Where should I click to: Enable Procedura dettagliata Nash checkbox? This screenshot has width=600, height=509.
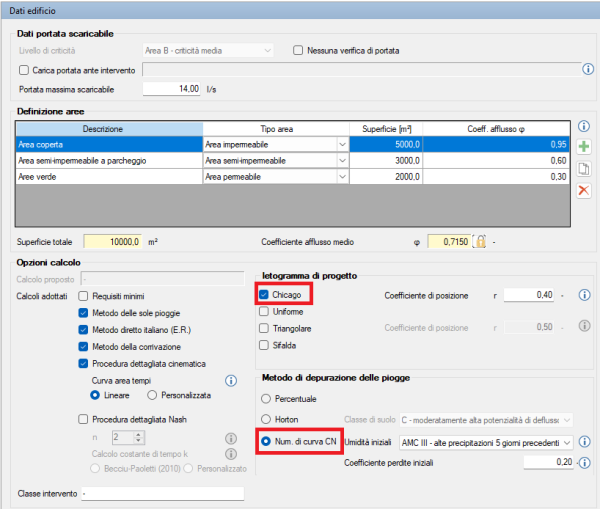pyautogui.click(x=84, y=420)
